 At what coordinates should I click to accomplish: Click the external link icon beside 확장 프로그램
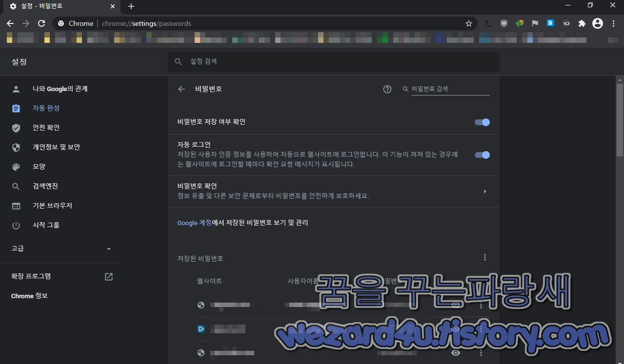click(x=109, y=277)
